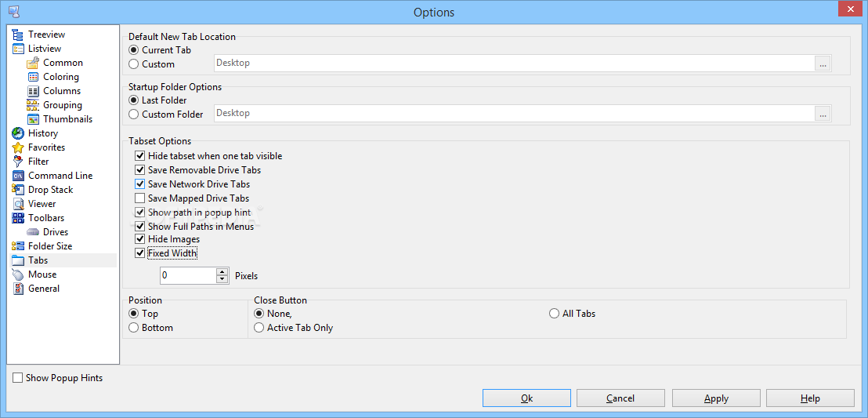Screen dimensions: 868x418
Task: Select the History clock icon
Action: (x=18, y=133)
